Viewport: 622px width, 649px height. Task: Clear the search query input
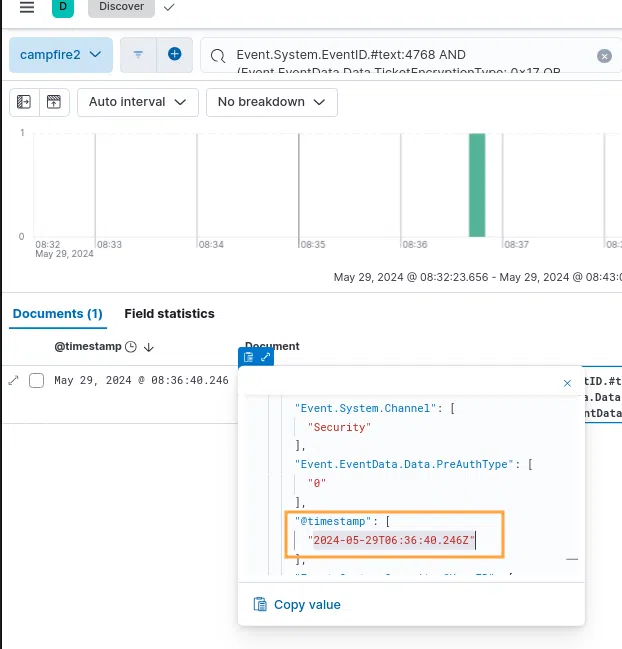tap(604, 56)
